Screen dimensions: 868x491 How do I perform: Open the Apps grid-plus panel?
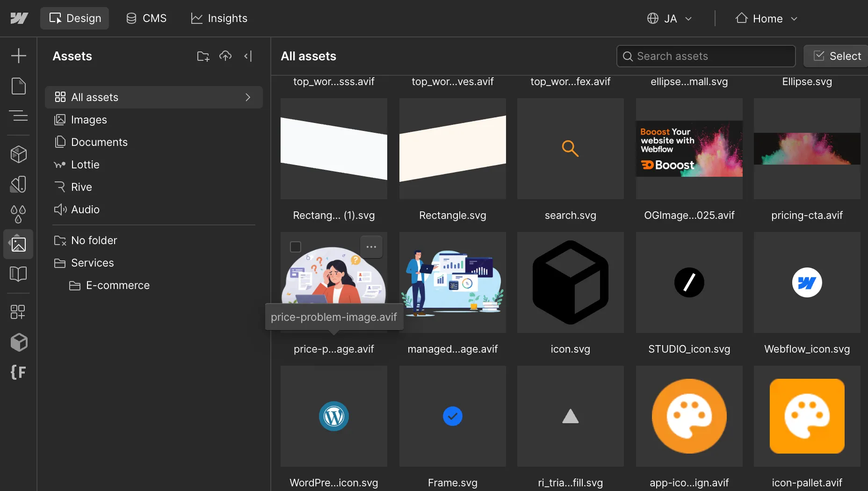(x=19, y=312)
